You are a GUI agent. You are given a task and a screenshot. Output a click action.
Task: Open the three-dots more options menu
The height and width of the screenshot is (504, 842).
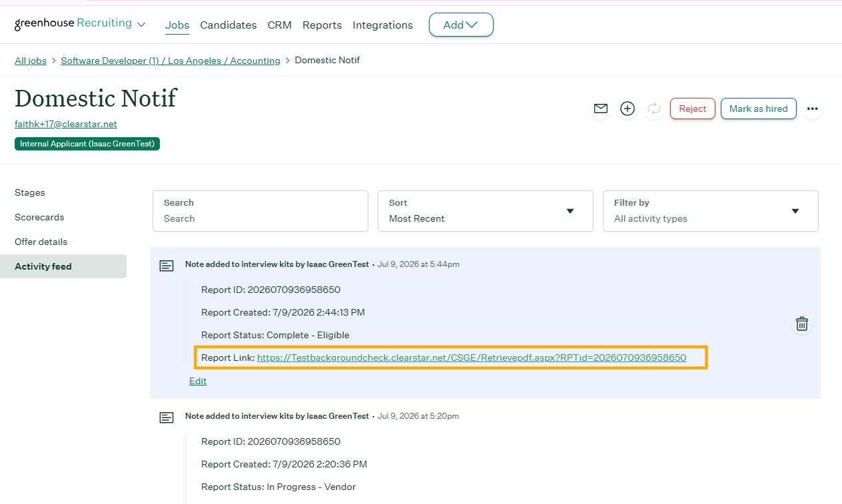tap(812, 109)
